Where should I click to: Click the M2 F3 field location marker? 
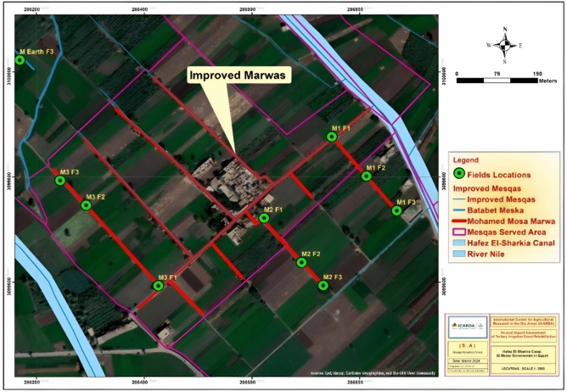(x=323, y=286)
